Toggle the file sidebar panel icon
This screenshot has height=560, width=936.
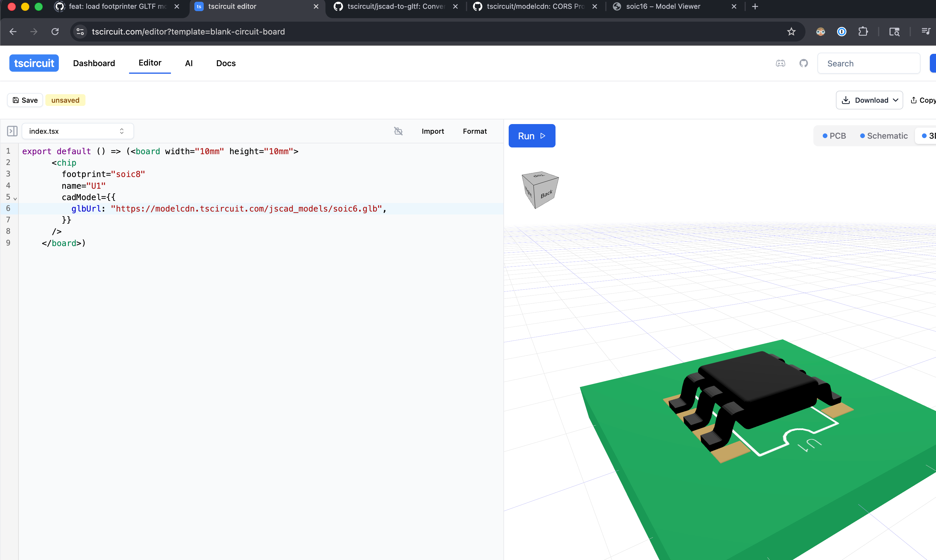(x=12, y=131)
